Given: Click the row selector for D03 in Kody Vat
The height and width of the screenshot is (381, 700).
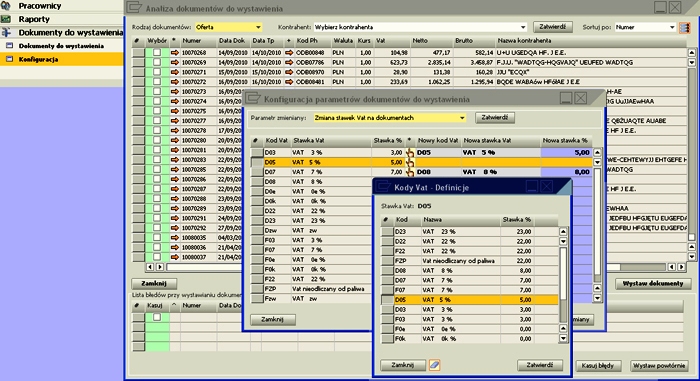Looking at the screenshot, I should coord(387,310).
